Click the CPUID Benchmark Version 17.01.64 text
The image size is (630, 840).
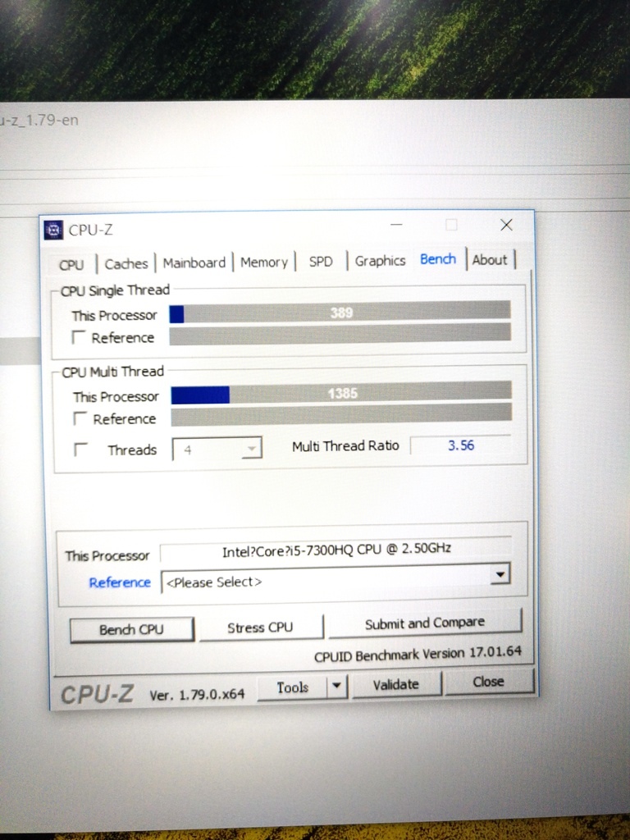[x=418, y=654]
